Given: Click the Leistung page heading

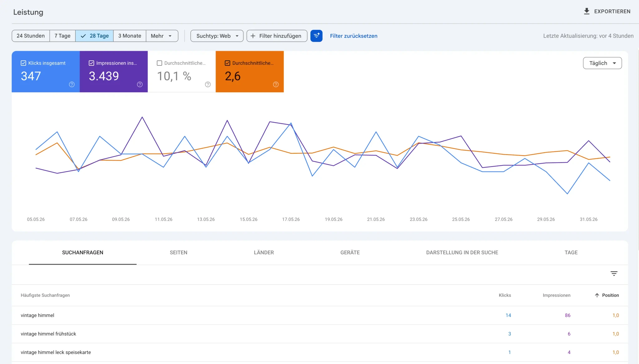Looking at the screenshot, I should [x=28, y=12].
